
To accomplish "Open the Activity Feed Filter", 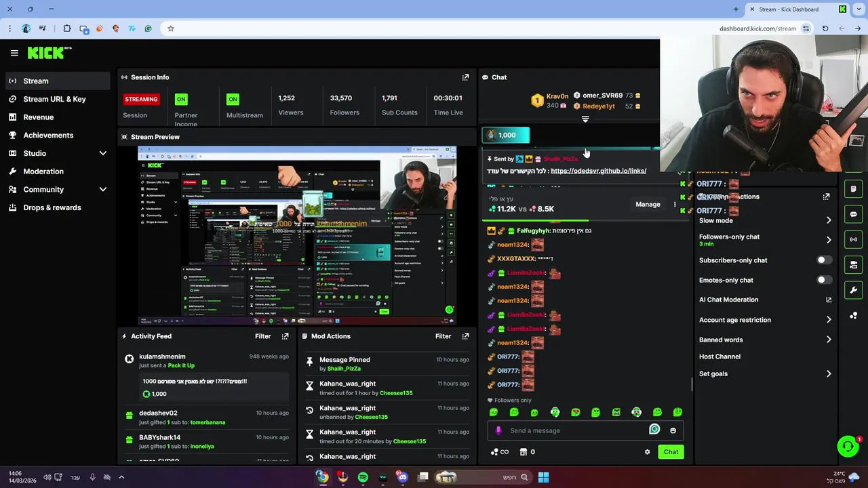I will (262, 336).
